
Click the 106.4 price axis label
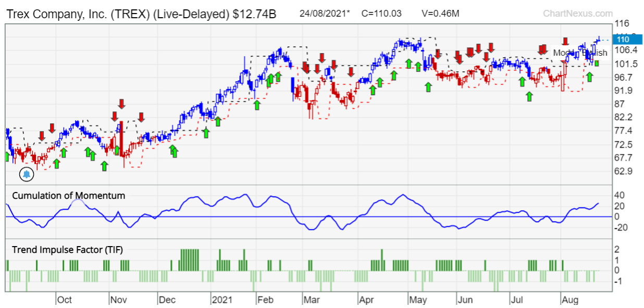pyautogui.click(x=626, y=50)
